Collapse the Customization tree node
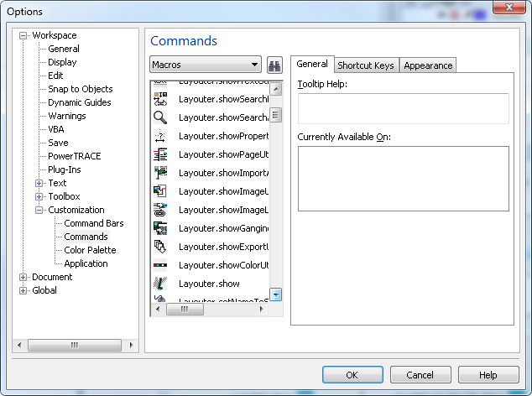The image size is (532, 396). (x=39, y=210)
